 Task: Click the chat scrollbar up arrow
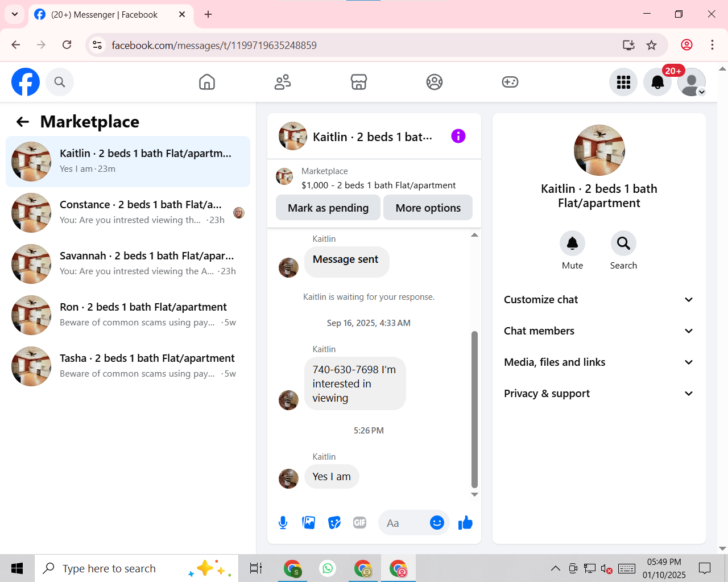click(474, 235)
